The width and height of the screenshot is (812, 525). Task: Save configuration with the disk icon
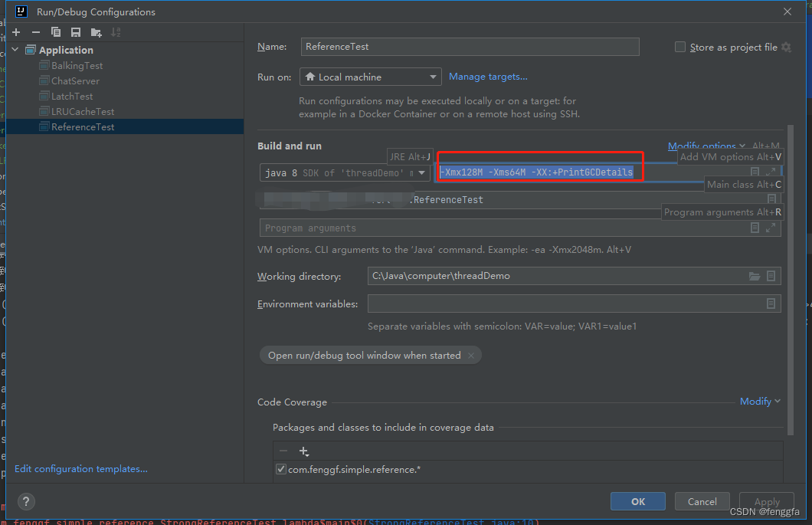[x=76, y=32]
